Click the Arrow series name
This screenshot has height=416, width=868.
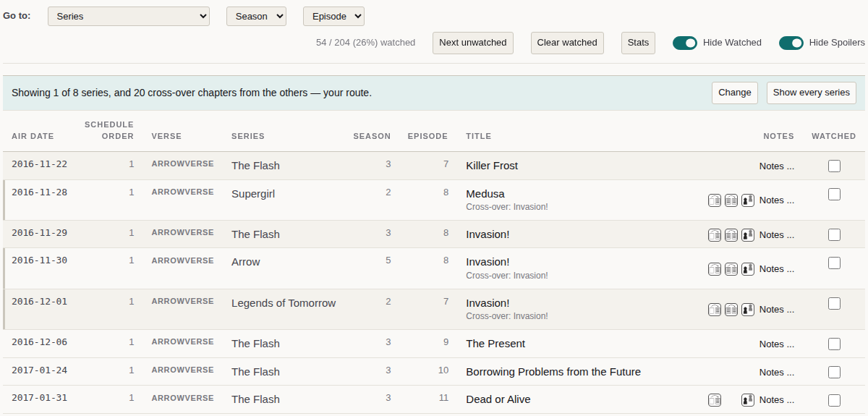tap(246, 262)
